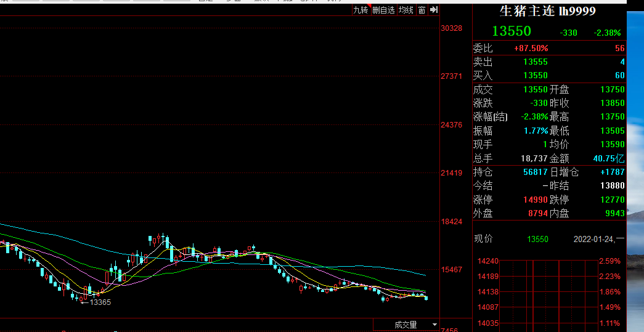644x332 pixels.
Task: Click the large current price 13550
Action: (512, 31)
